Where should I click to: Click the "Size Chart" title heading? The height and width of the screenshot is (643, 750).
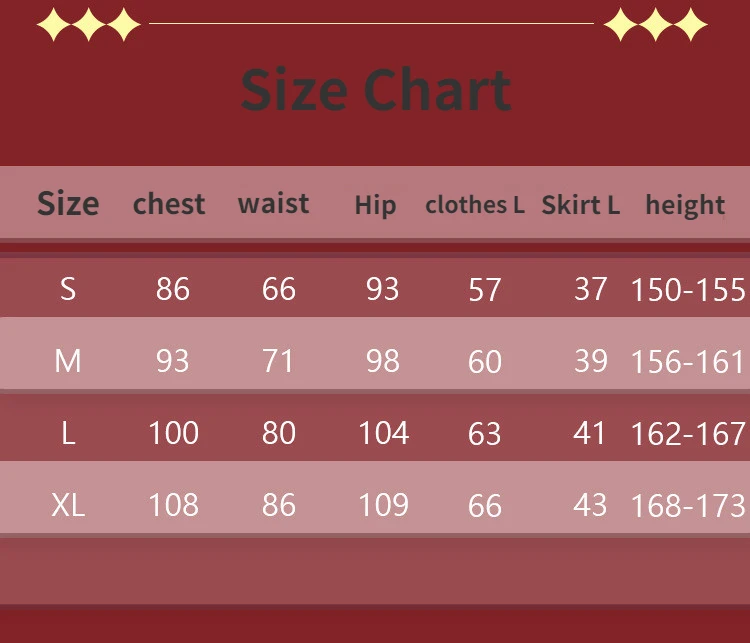[x=376, y=90]
